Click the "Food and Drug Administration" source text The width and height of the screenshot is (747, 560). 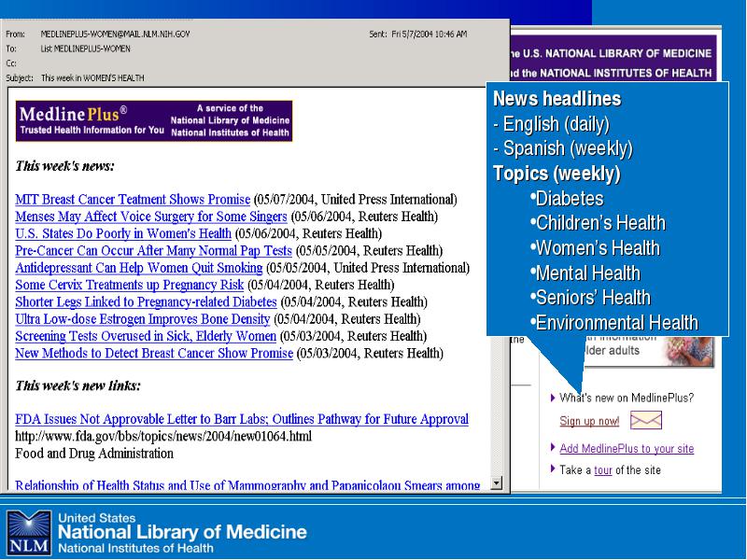[94, 454]
